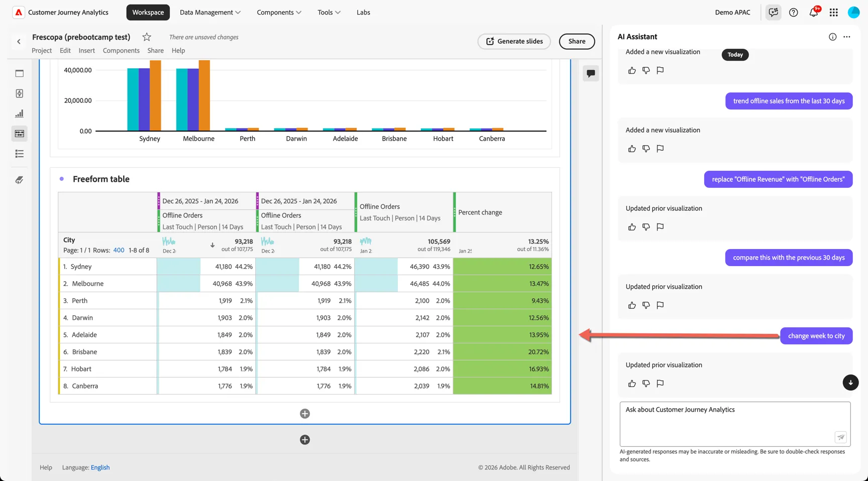Expand the Tools dropdown

click(329, 12)
